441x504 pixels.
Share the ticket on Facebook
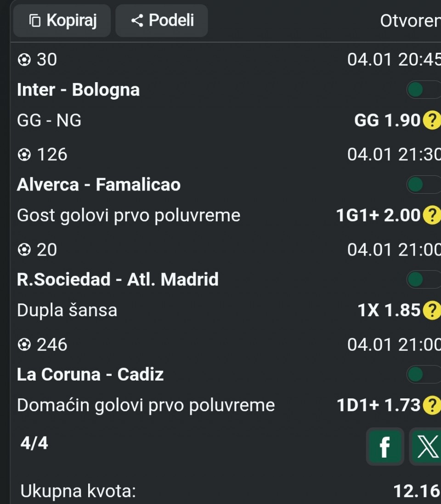coord(385,447)
